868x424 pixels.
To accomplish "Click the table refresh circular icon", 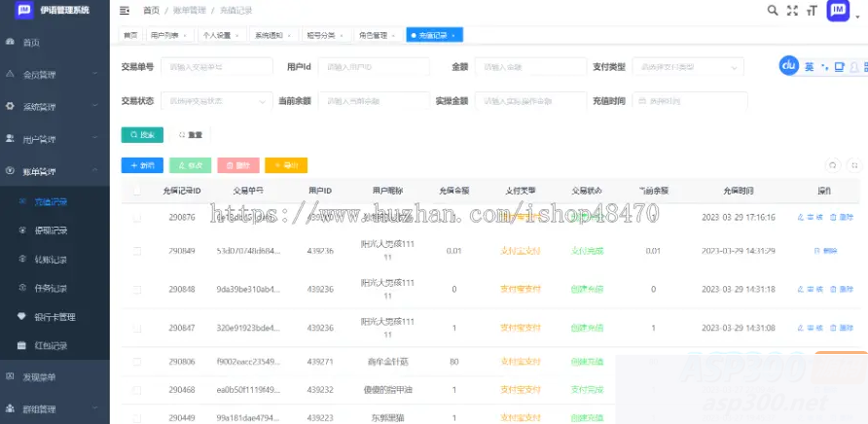I will click(832, 165).
